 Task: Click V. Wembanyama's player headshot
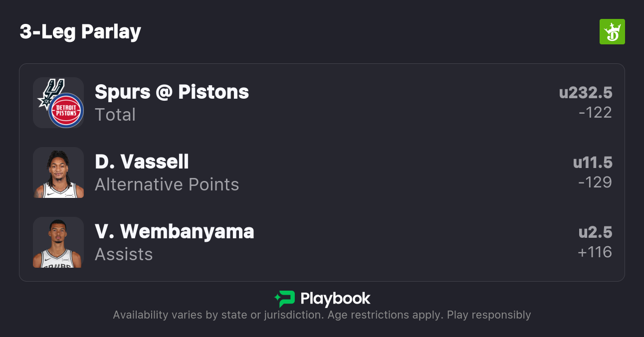coord(58,242)
